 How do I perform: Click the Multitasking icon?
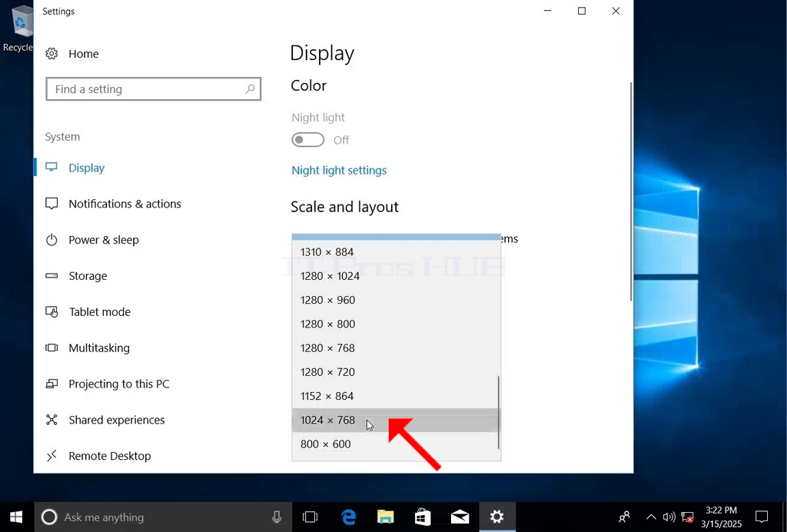tap(51, 347)
